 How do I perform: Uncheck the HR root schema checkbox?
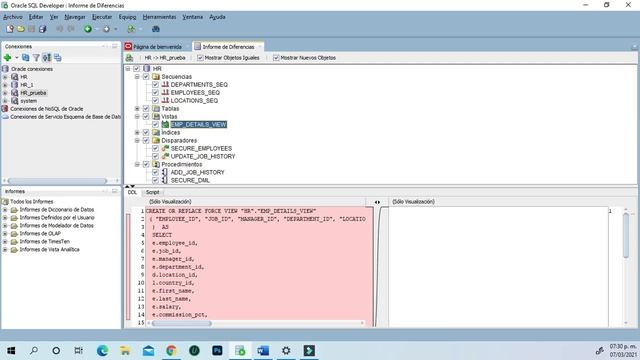coord(137,69)
